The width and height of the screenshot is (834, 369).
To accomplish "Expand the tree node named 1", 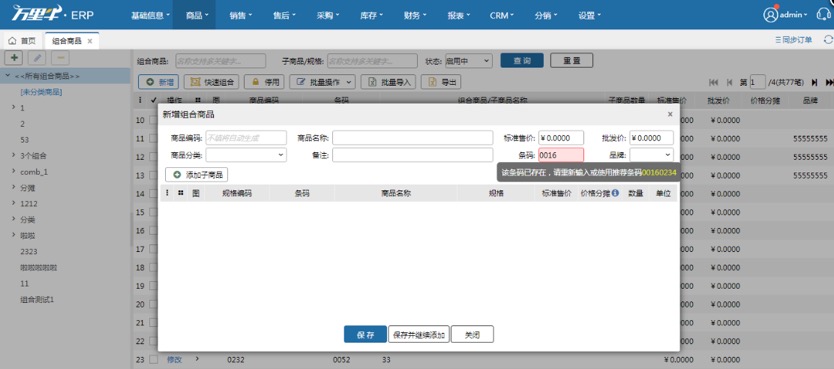I will pos(13,107).
